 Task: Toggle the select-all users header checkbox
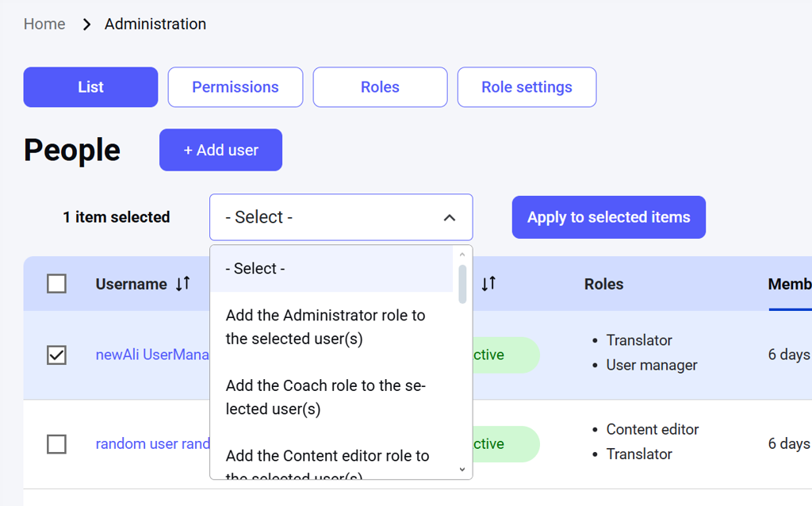coord(56,283)
